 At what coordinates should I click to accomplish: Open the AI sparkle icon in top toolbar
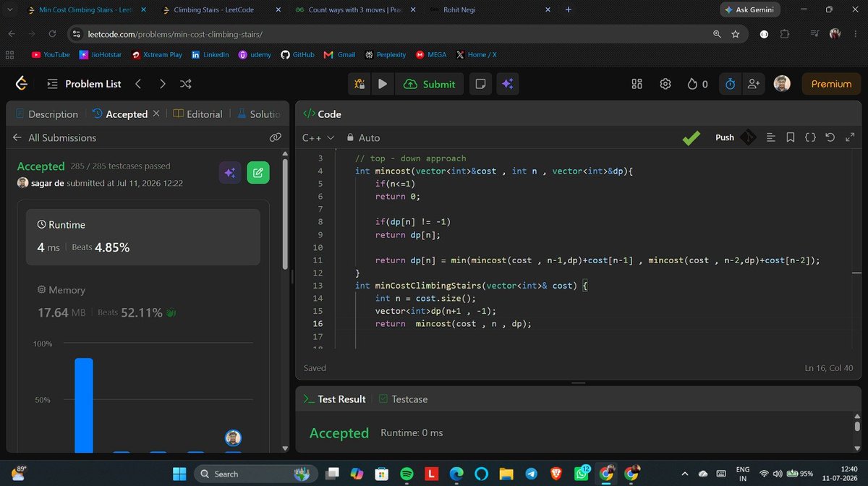(508, 84)
